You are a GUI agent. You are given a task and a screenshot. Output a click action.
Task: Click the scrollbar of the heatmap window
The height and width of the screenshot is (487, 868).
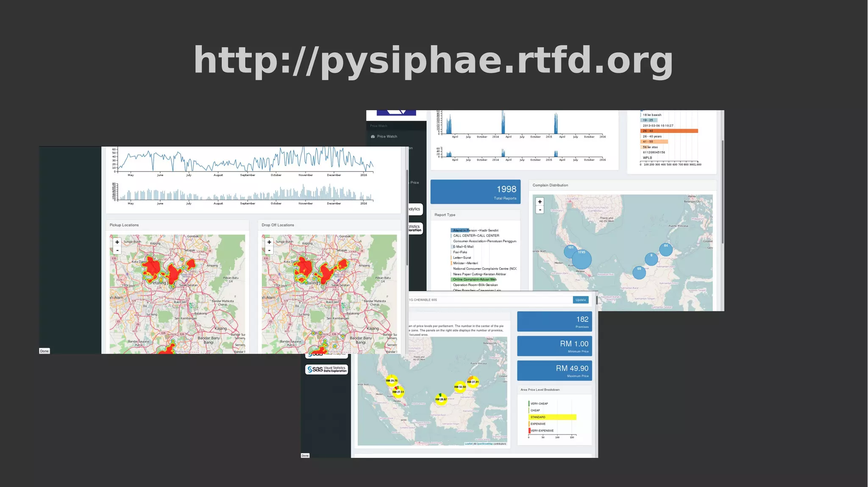407,217
